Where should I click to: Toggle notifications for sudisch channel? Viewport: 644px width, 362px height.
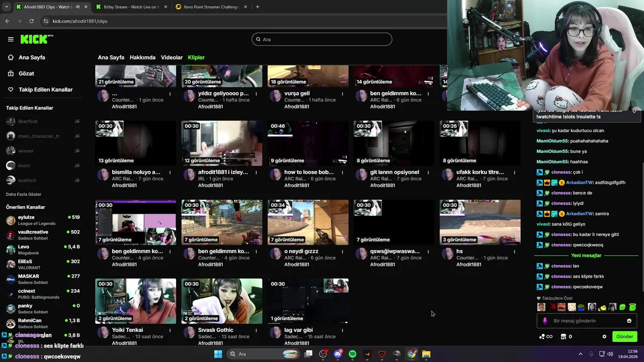click(77, 180)
